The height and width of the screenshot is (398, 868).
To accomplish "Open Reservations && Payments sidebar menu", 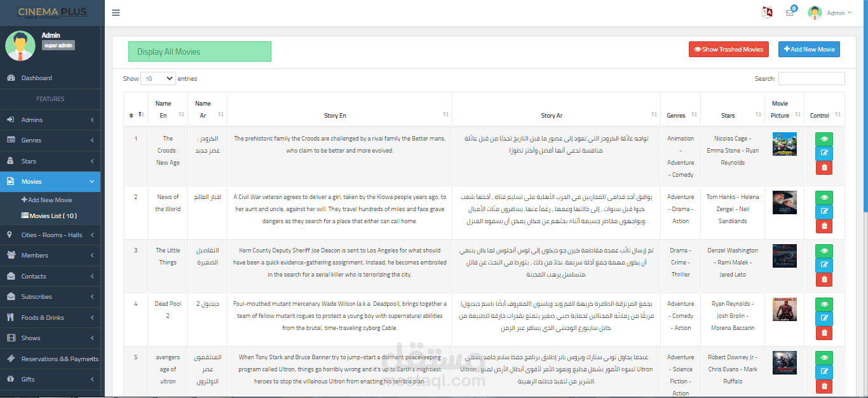I will 50,359.
